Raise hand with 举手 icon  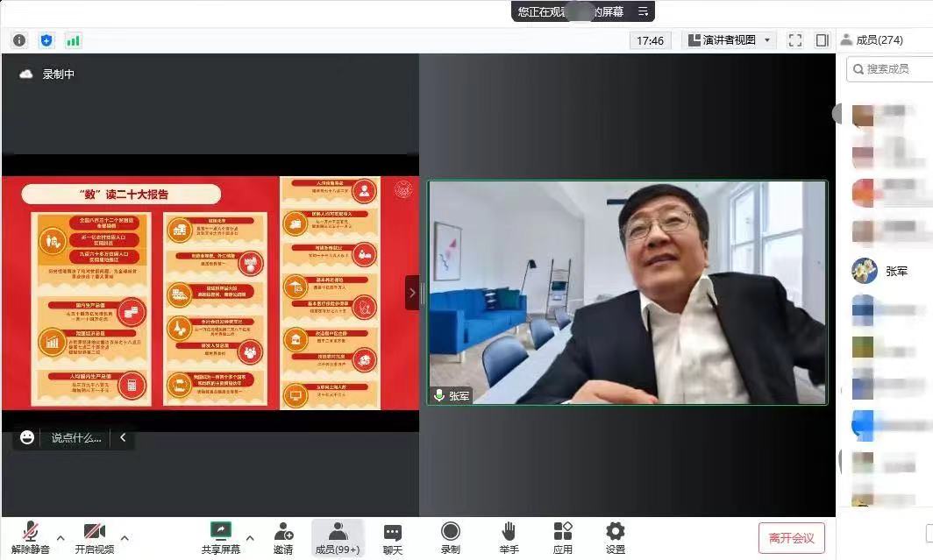point(509,537)
